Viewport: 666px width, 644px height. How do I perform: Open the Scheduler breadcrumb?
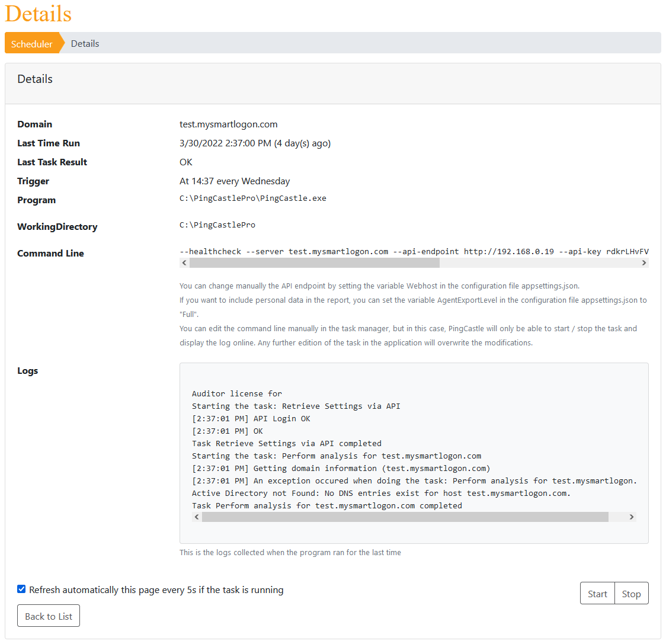pyautogui.click(x=32, y=43)
